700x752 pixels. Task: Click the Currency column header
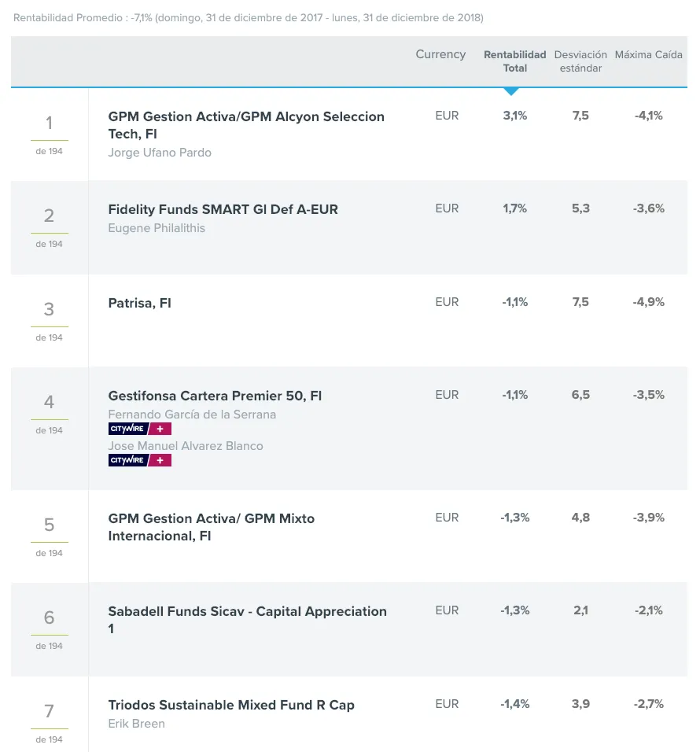(x=440, y=54)
